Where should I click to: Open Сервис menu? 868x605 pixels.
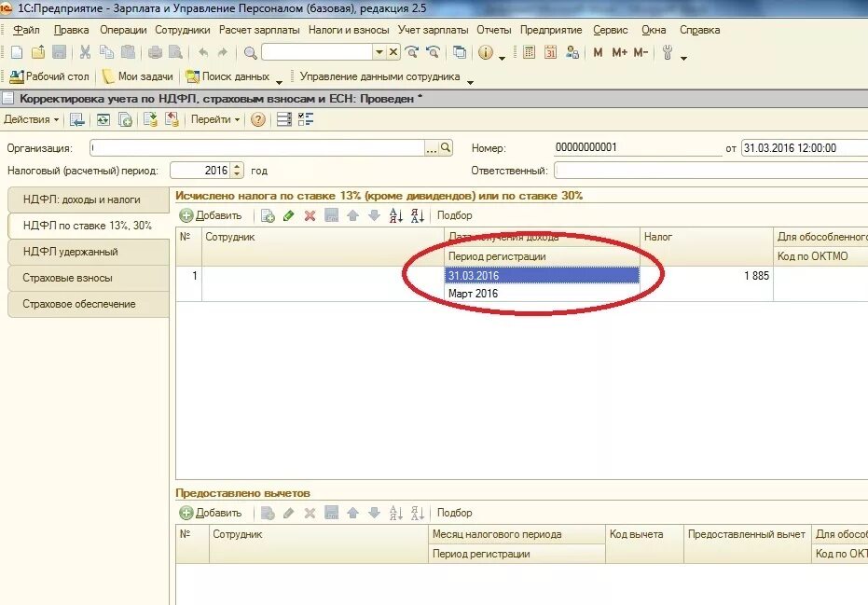point(610,30)
